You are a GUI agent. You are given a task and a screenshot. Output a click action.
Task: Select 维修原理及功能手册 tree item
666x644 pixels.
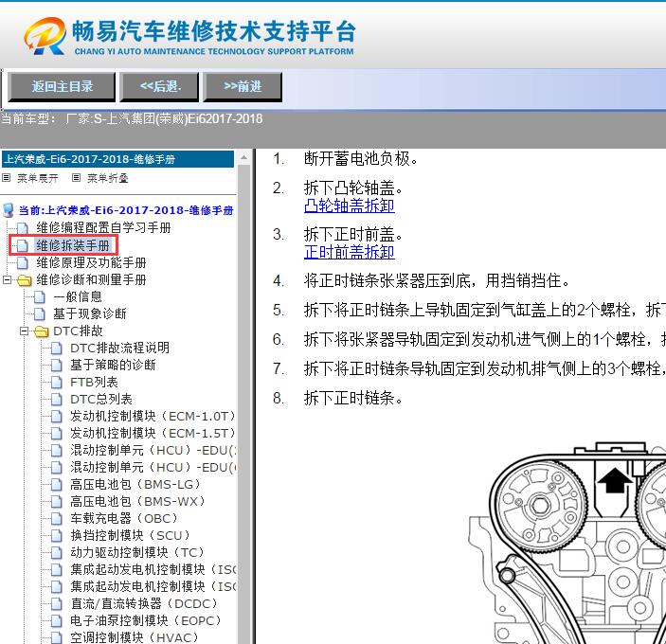tap(91, 262)
